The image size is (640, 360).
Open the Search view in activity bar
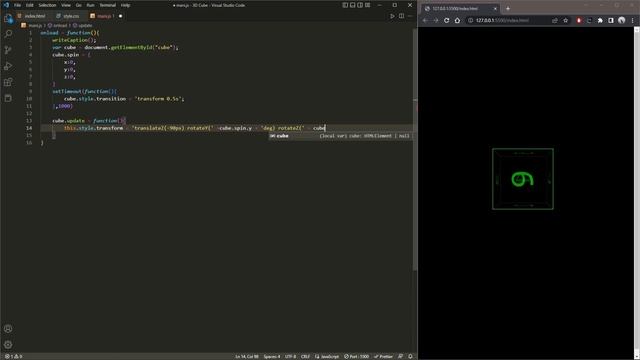pyautogui.click(x=8, y=34)
